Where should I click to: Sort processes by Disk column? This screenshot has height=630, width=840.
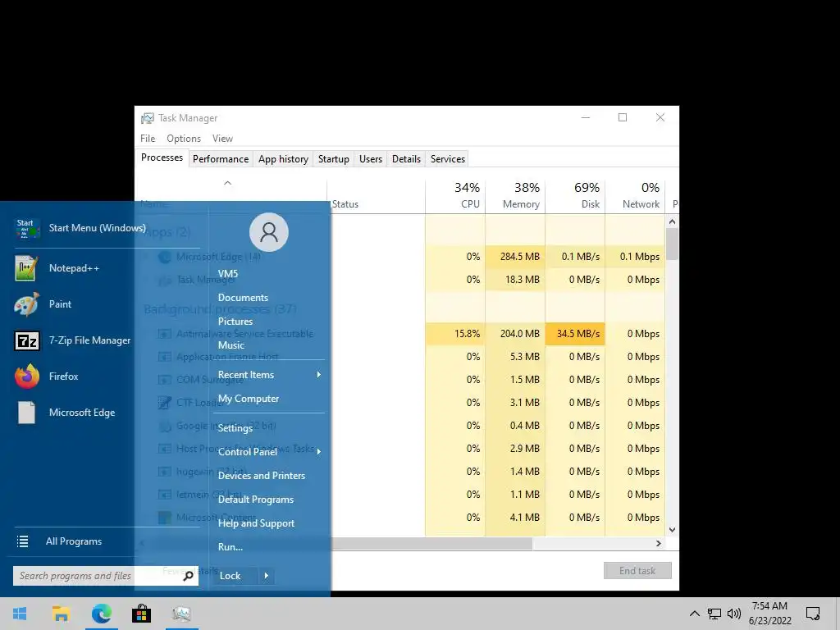pos(575,195)
